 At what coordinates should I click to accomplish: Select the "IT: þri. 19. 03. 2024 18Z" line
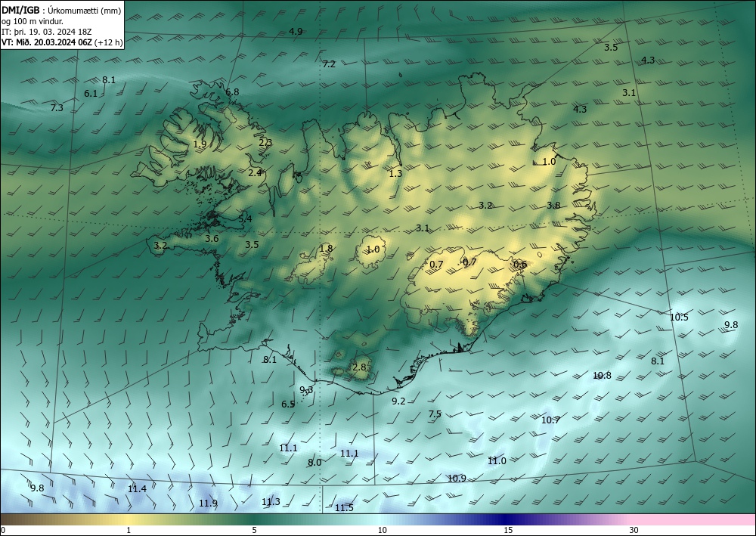pos(46,31)
